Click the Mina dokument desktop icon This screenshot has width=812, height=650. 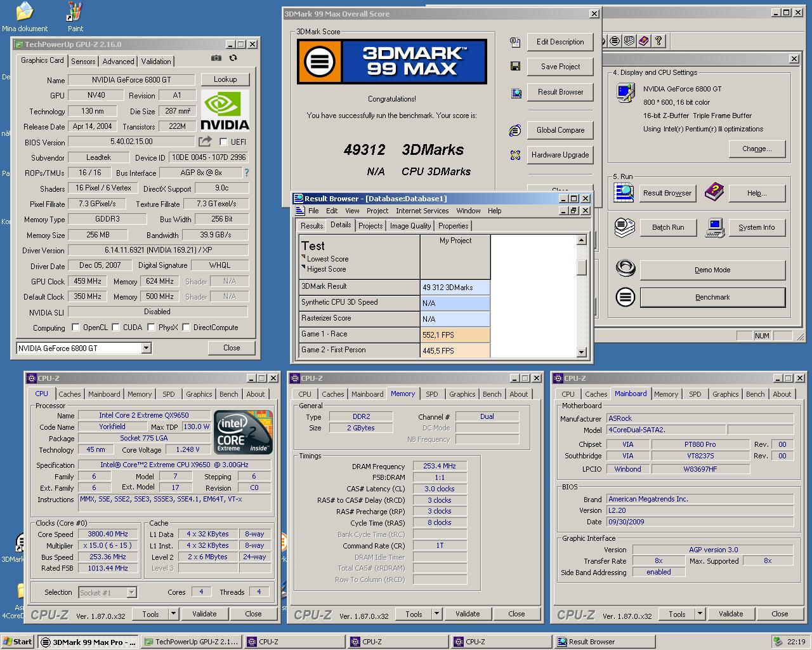pos(25,17)
